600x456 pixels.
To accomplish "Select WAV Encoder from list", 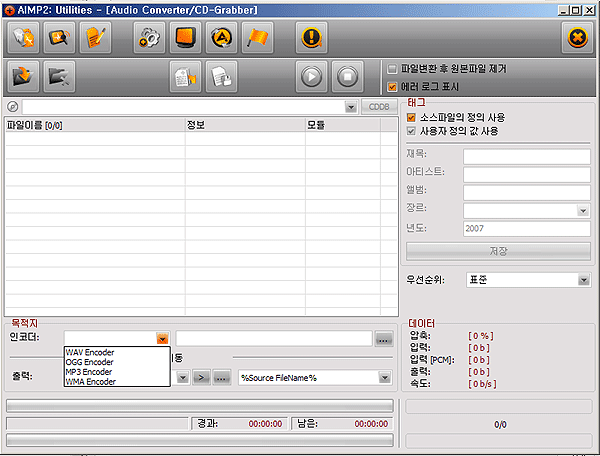I will click(x=117, y=352).
